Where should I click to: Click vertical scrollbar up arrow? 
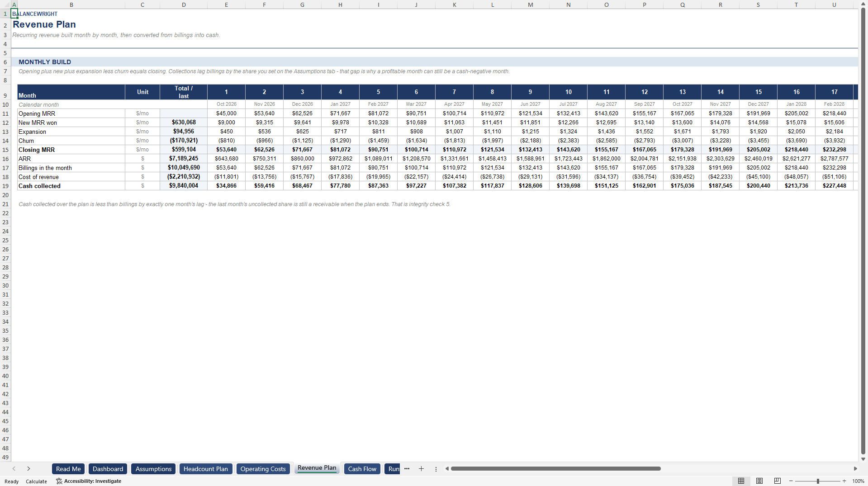(863, 4)
